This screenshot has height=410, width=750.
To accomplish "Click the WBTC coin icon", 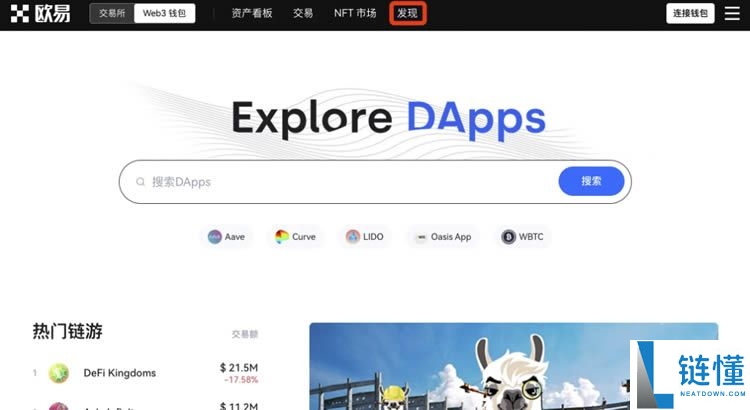I will tap(508, 237).
